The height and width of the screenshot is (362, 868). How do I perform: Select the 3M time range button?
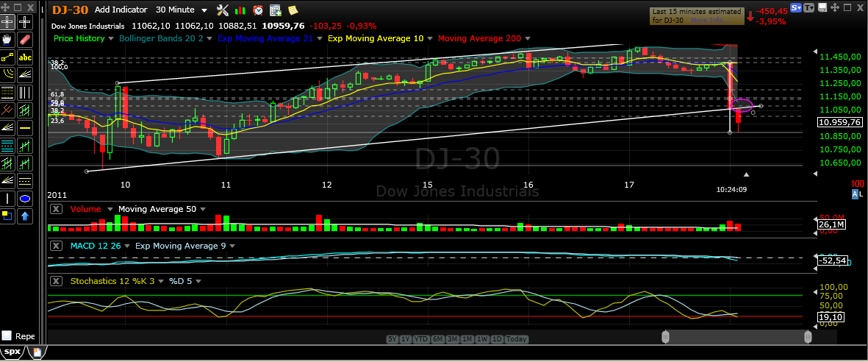[x=452, y=339]
